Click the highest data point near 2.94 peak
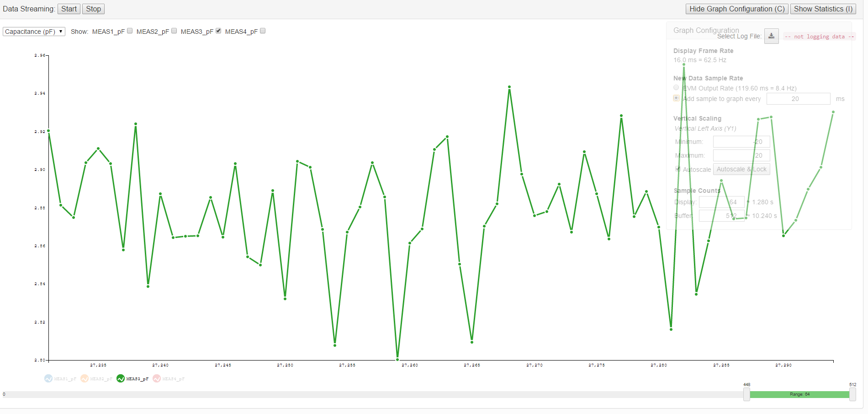Viewport: 868px width, 414px height. (x=509, y=87)
